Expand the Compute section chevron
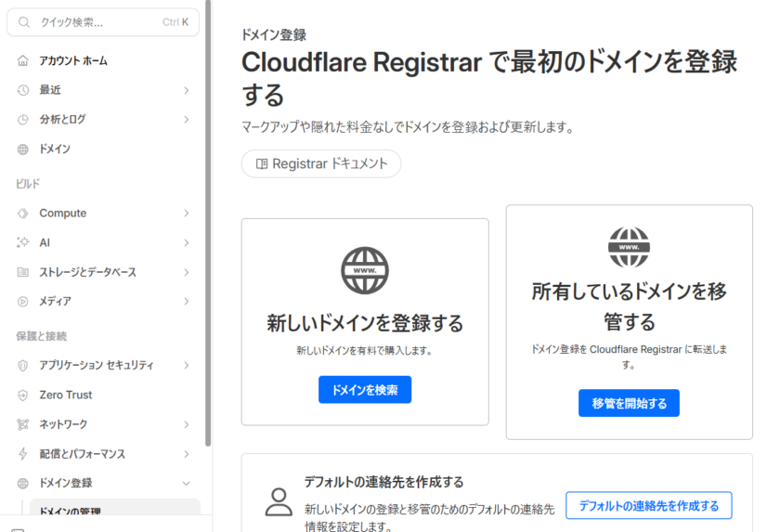The image size is (780, 532). click(186, 214)
